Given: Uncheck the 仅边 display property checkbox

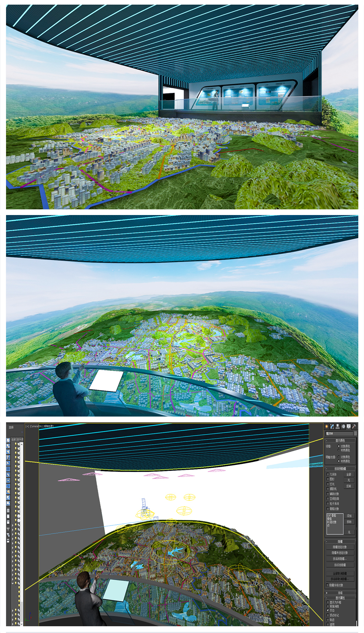Looking at the screenshot, I should (328, 610).
